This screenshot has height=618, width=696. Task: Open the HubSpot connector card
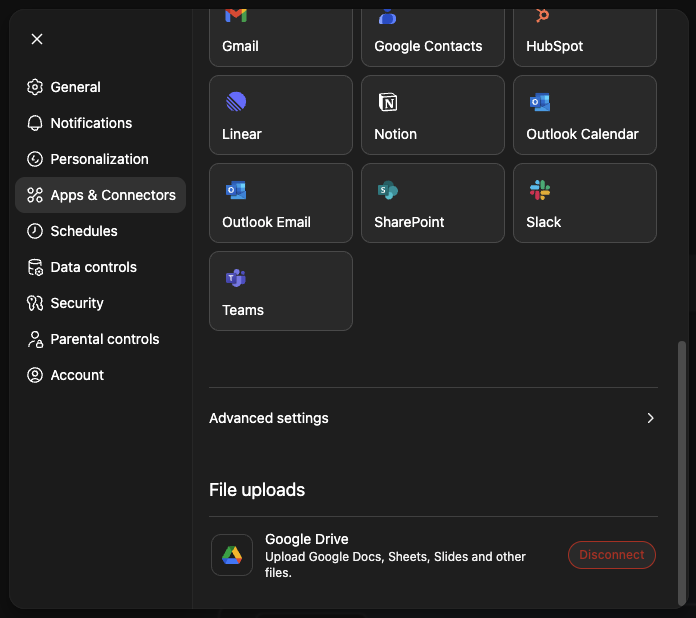pyautogui.click(x=585, y=38)
